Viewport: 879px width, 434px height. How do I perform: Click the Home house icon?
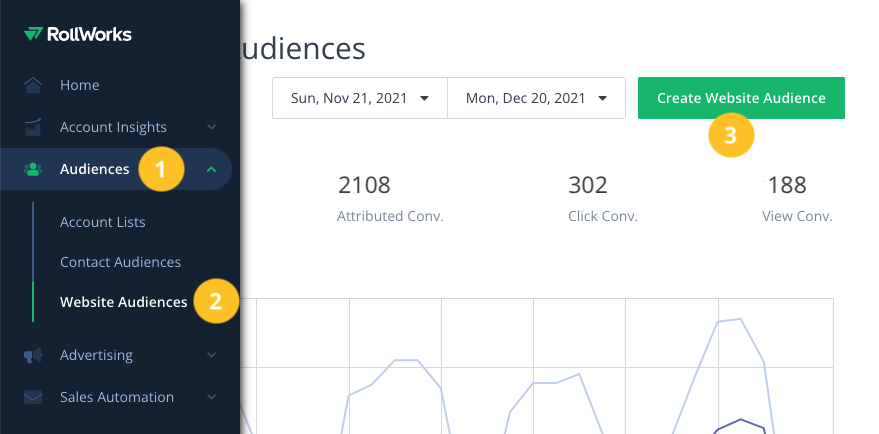point(34,85)
